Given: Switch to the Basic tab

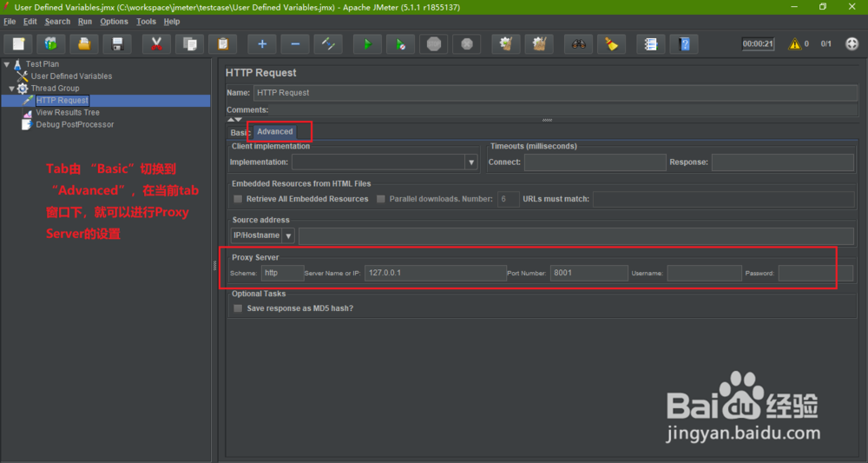Looking at the screenshot, I should [240, 133].
